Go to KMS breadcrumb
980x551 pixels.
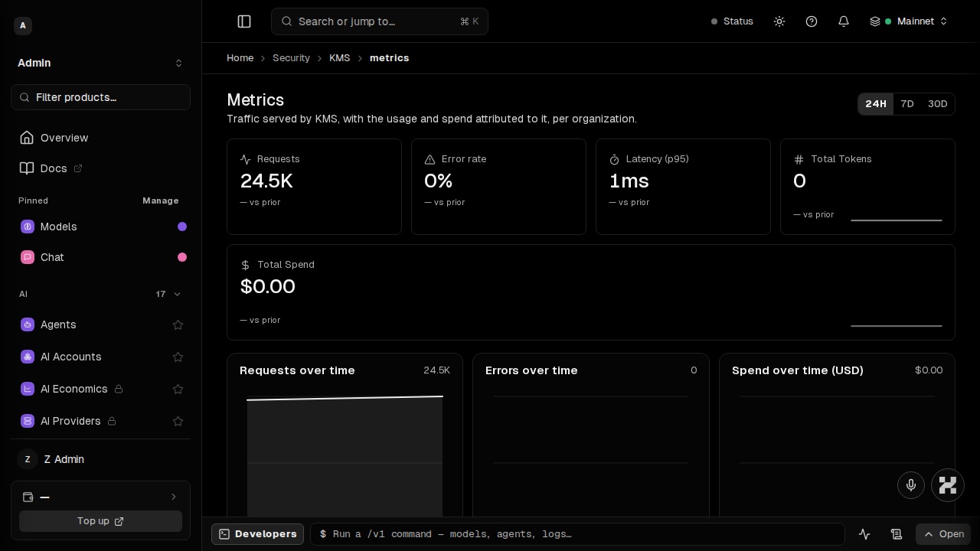(339, 58)
